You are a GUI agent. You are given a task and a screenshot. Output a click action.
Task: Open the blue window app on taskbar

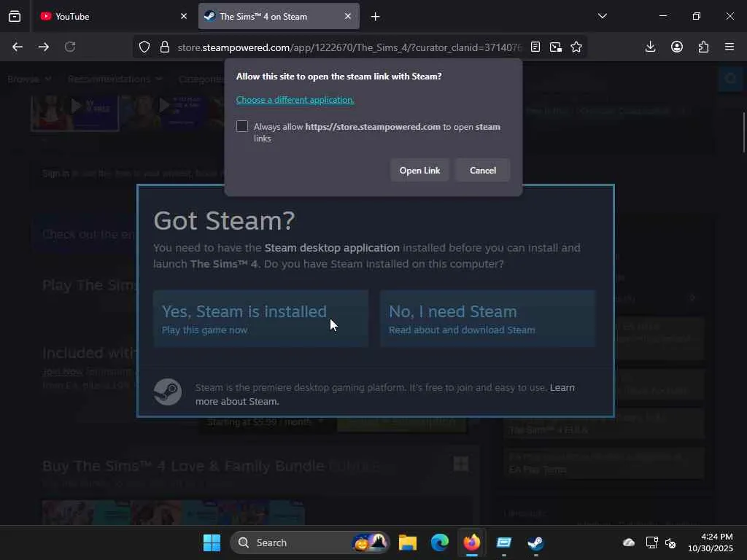coord(503,542)
